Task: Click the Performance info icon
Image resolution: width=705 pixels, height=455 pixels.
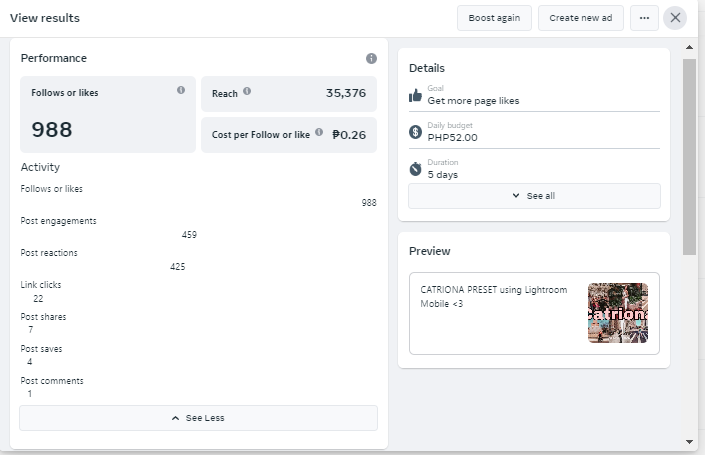Action: click(x=371, y=59)
